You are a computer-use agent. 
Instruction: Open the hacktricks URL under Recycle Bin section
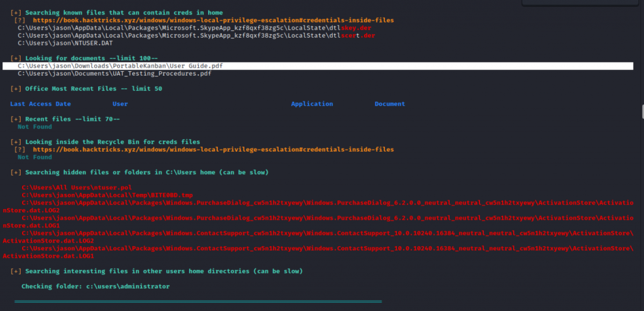point(213,150)
